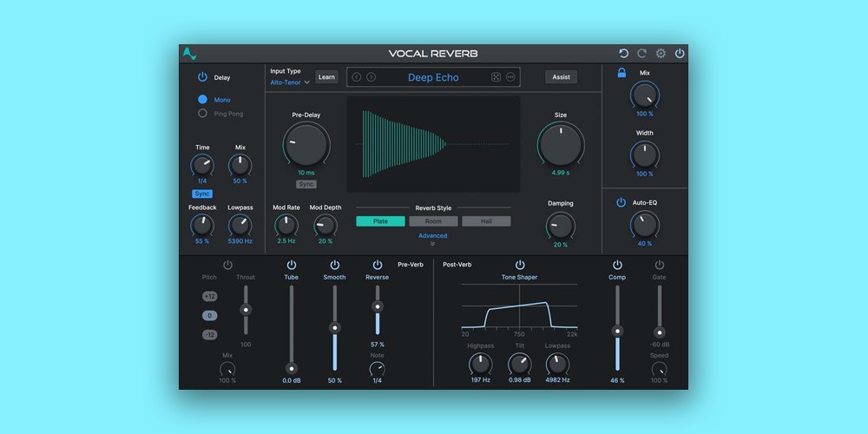Toggle the Auto-EQ power button
The image size is (868, 434).
click(621, 203)
